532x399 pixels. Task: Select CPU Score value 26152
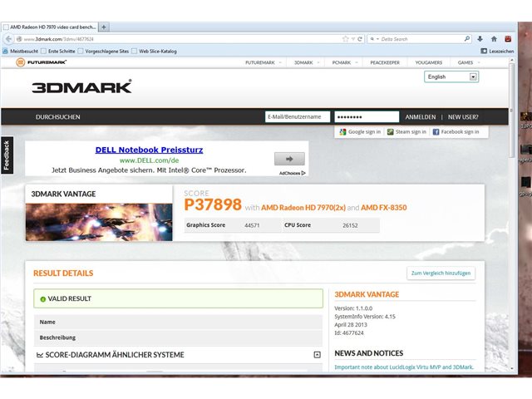tap(350, 225)
